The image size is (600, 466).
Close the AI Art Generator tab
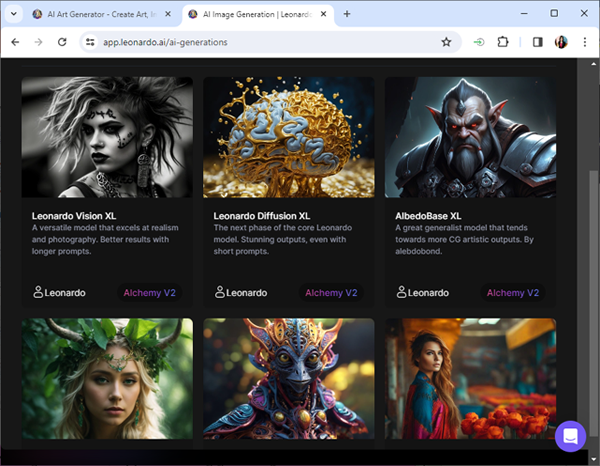click(x=168, y=14)
